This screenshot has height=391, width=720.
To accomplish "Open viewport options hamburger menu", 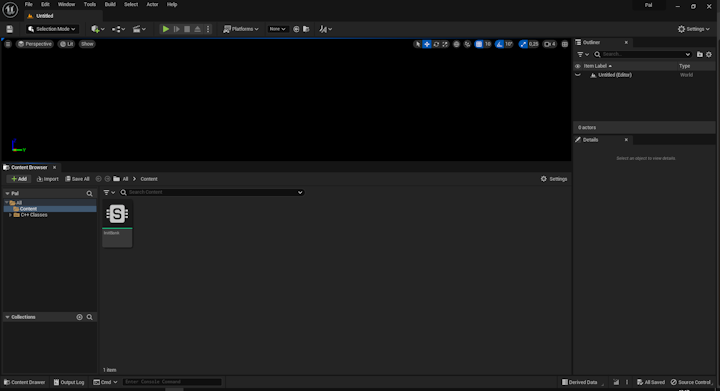I will 8,44.
